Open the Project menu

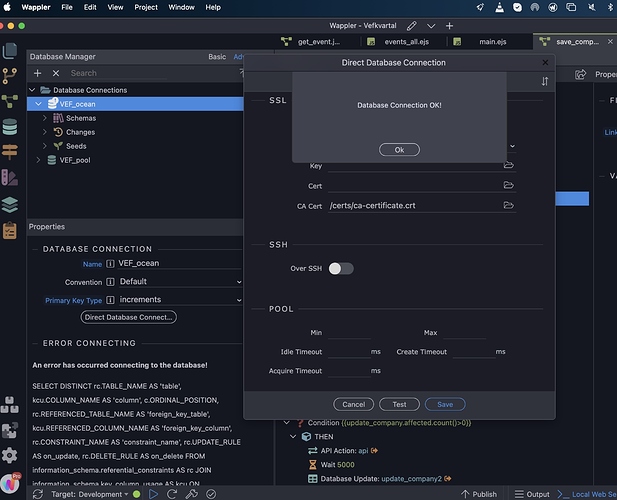(x=146, y=7)
